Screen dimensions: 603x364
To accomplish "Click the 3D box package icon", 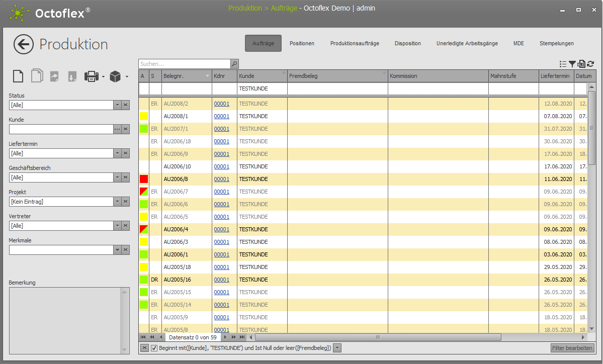I will (115, 76).
